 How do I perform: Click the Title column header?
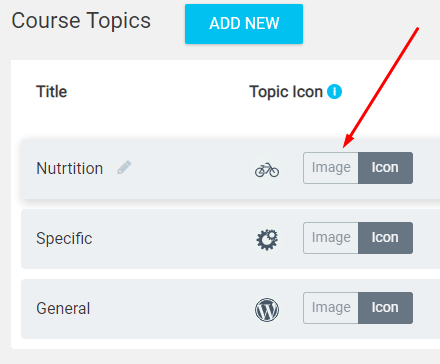click(51, 92)
